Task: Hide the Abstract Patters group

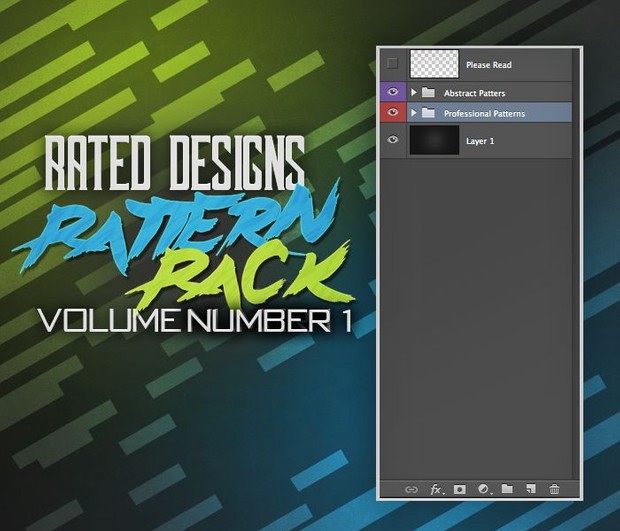Action: (393, 92)
